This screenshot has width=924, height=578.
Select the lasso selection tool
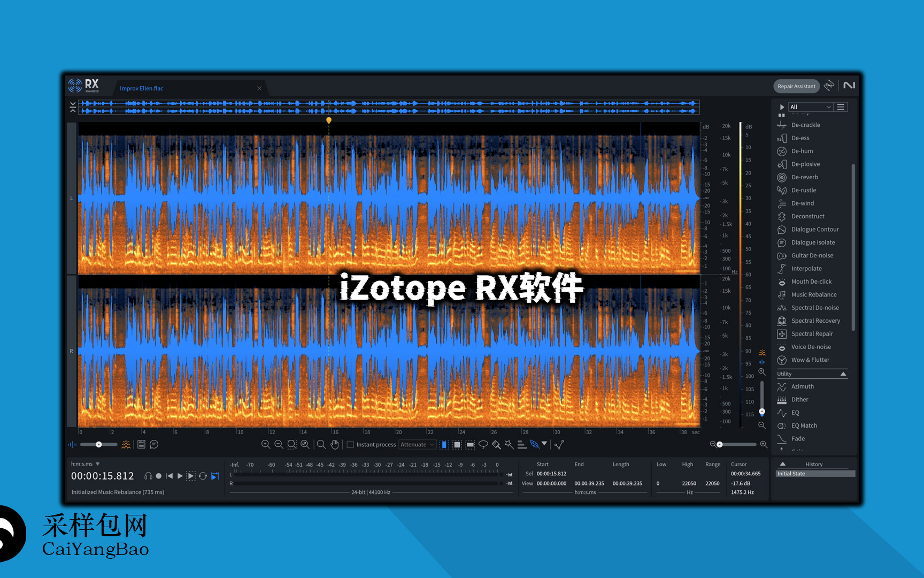pyautogui.click(x=483, y=445)
